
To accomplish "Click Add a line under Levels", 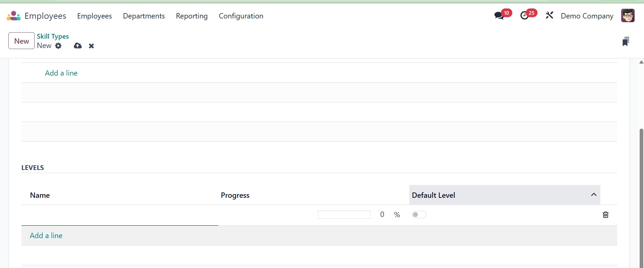I will coord(46,236).
